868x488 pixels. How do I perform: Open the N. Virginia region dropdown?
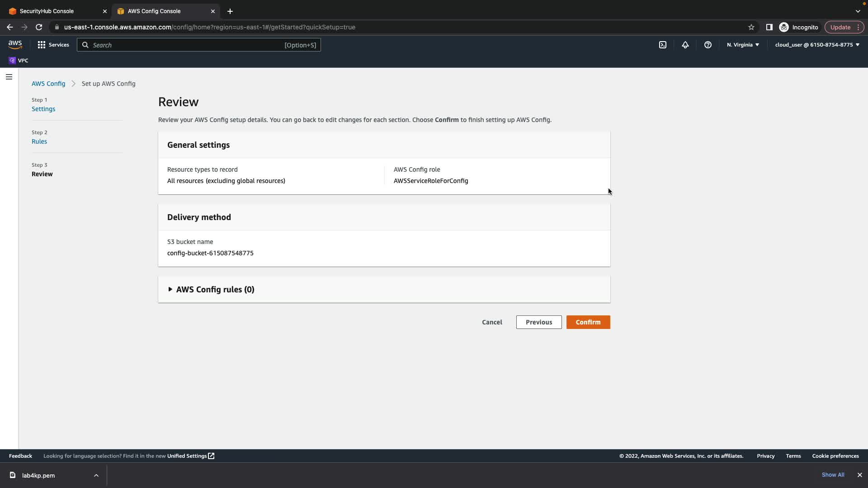tap(743, 45)
